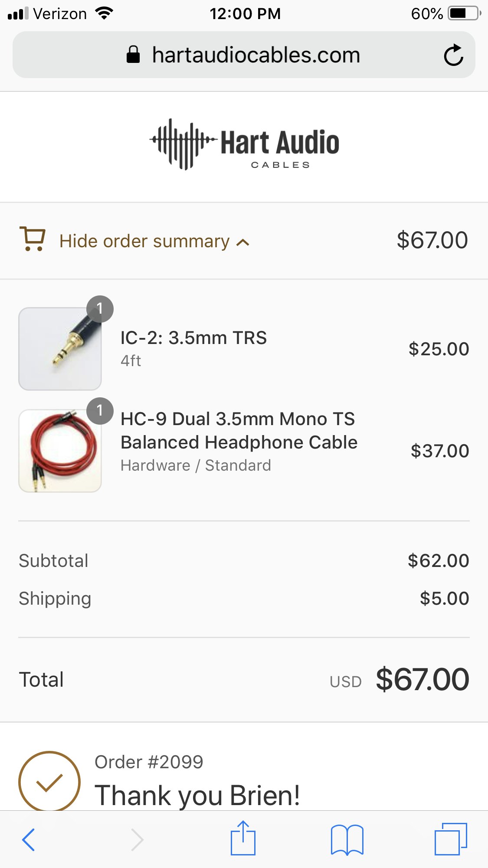The image size is (488, 868).
Task: Tap the hartaudiocables.com address bar
Action: coord(256,55)
